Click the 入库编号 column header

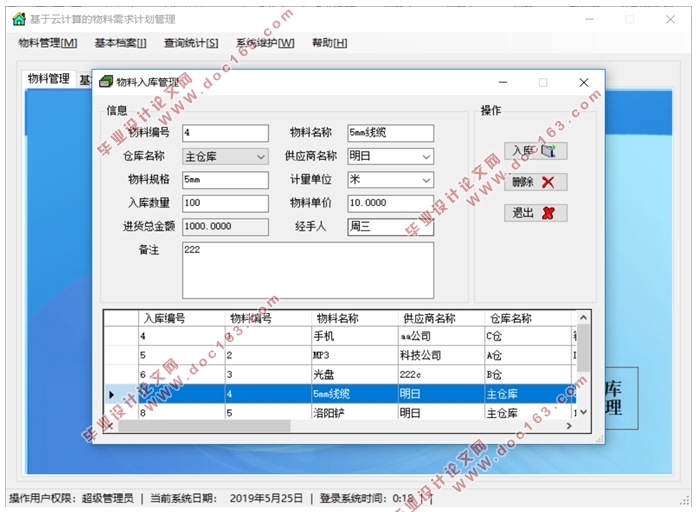click(182, 318)
